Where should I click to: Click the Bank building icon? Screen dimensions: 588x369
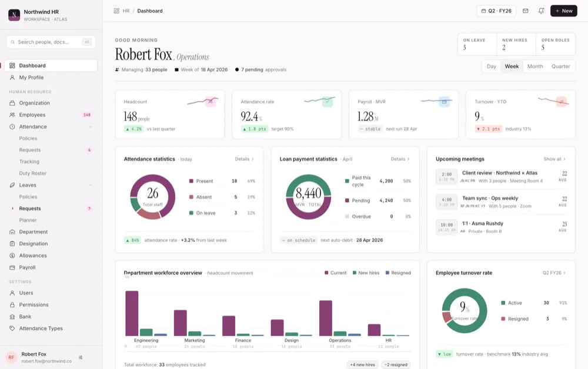[12, 317]
